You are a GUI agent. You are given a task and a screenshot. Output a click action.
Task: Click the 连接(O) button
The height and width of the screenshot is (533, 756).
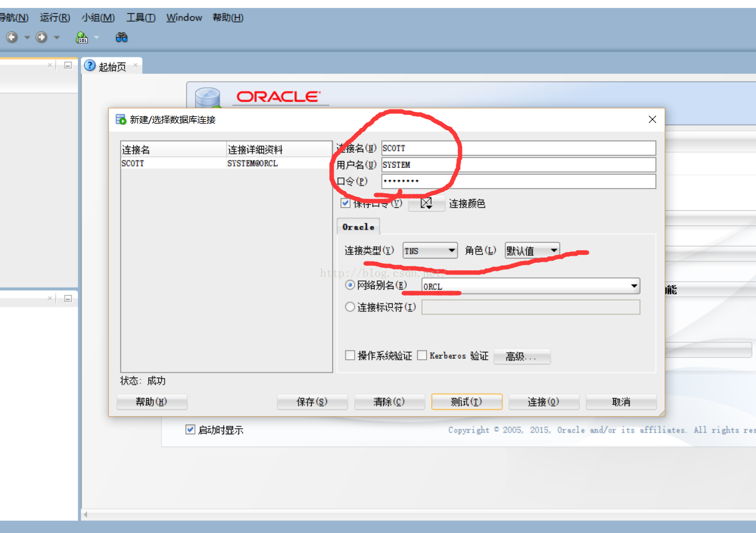pyautogui.click(x=544, y=402)
